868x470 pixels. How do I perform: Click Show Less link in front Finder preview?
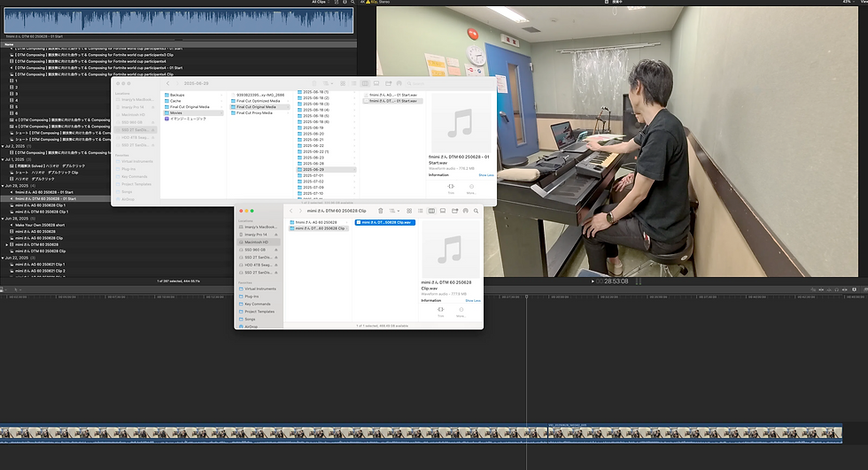473,300
